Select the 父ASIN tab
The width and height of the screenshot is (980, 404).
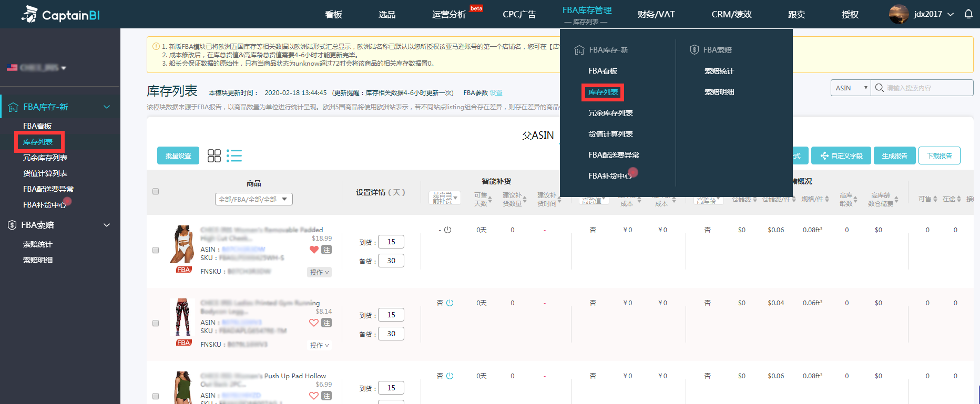538,135
